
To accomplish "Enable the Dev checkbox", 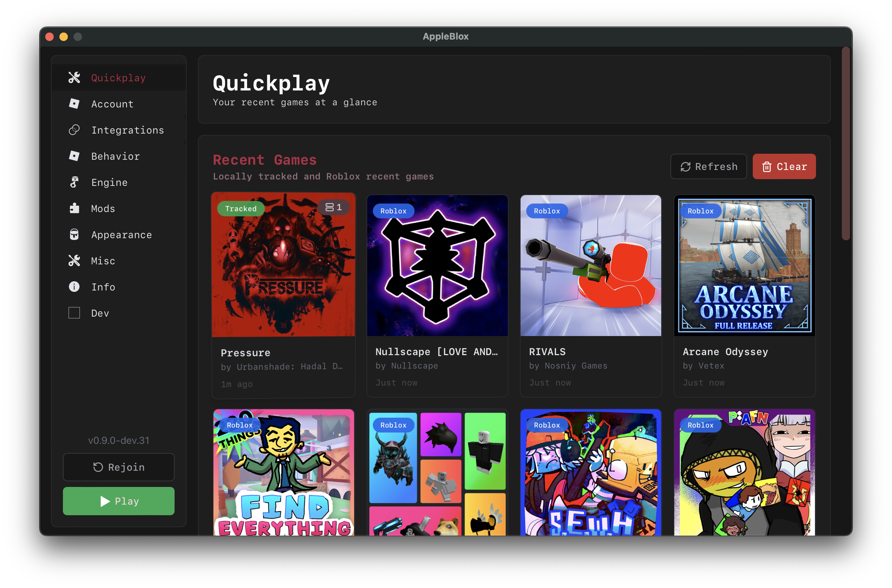I will [74, 313].
